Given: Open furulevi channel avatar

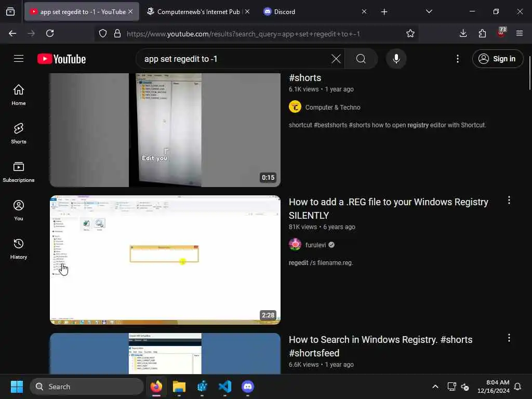Looking at the screenshot, I should (x=295, y=245).
